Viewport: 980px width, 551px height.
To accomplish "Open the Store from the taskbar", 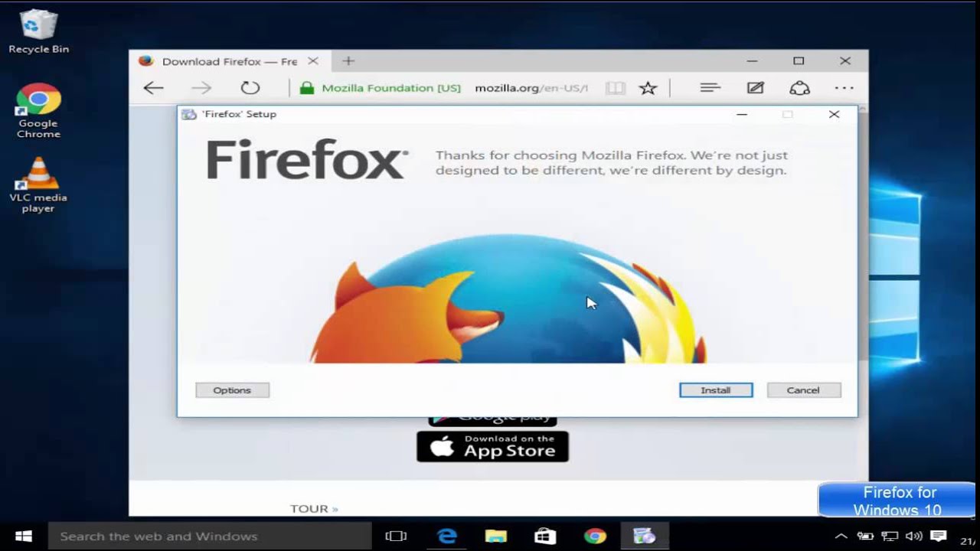I will click(545, 536).
